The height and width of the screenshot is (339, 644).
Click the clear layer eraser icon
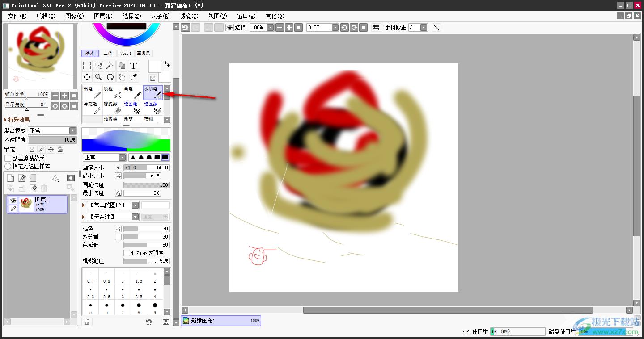(33, 188)
